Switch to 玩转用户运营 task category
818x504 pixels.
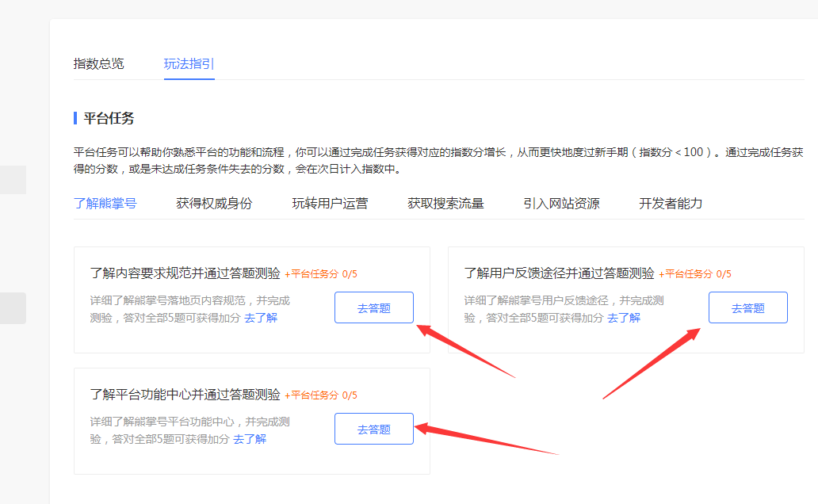(x=330, y=204)
